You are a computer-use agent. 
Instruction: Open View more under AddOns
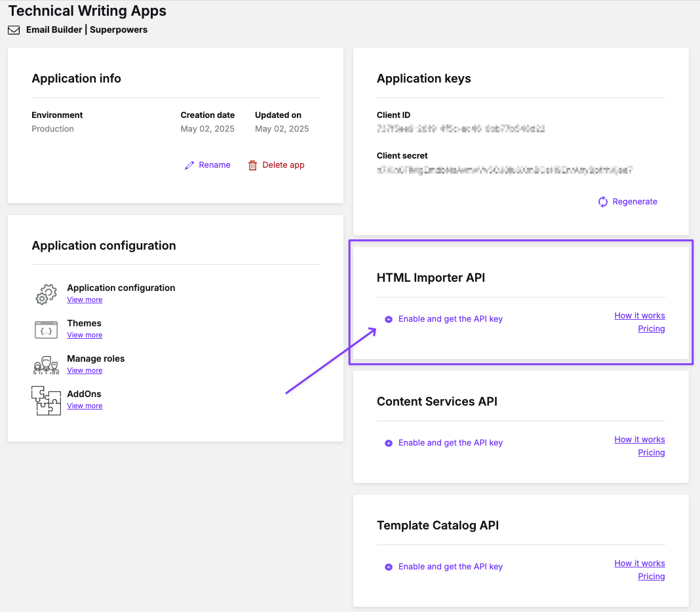click(x=85, y=406)
